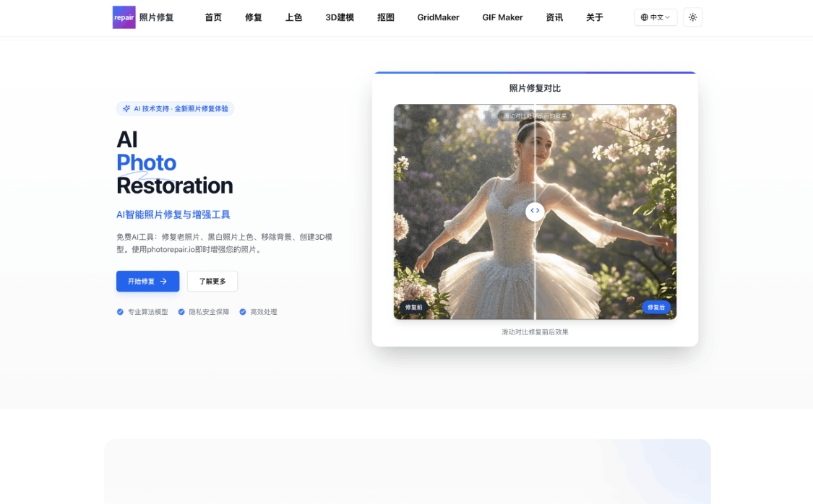Click the checkmark icon before 高效处理
This screenshot has height=504, width=813.
point(243,312)
